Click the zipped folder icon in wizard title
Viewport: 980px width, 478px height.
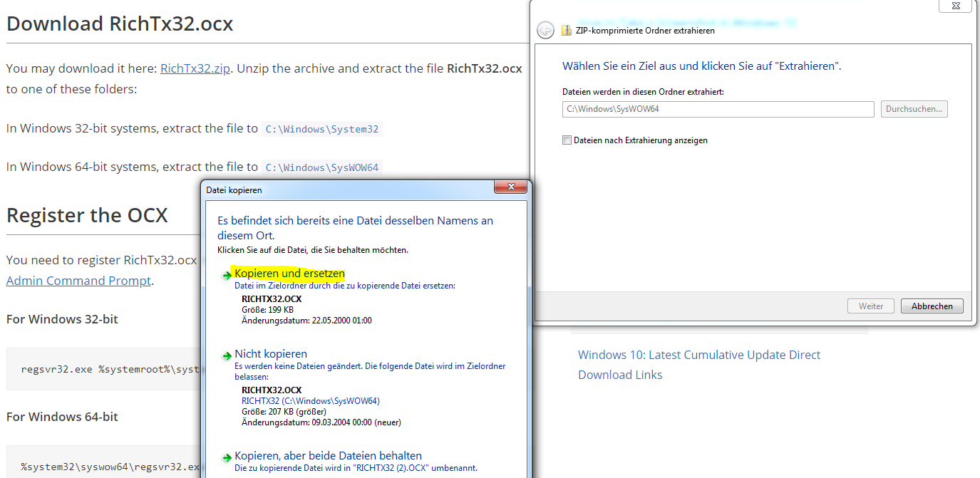(x=567, y=31)
